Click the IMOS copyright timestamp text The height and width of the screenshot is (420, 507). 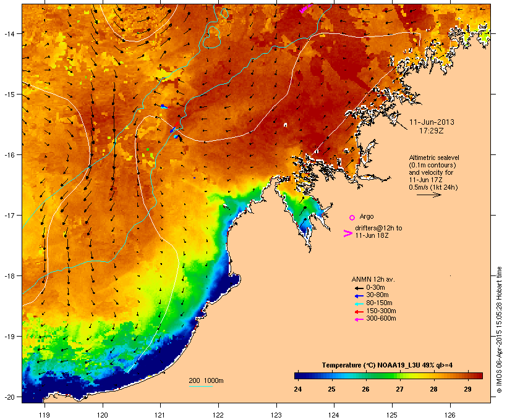499,330
